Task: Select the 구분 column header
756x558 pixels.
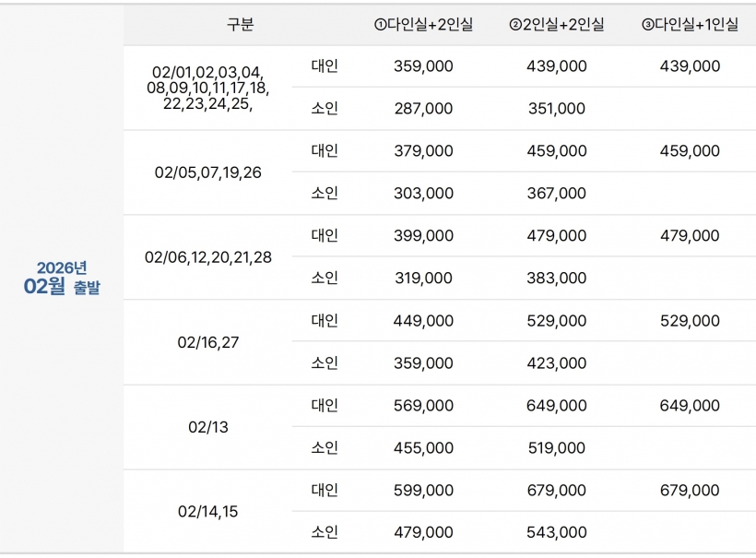Action: point(240,25)
